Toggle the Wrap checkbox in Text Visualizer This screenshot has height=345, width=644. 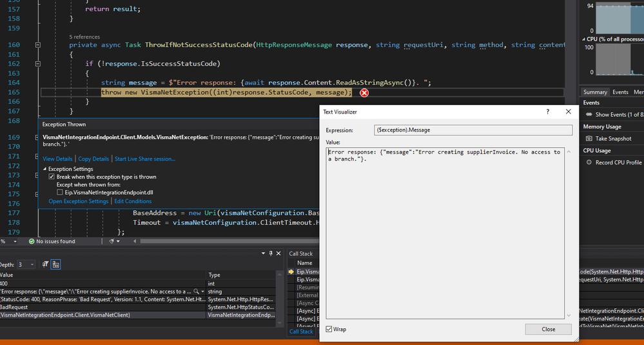click(329, 330)
